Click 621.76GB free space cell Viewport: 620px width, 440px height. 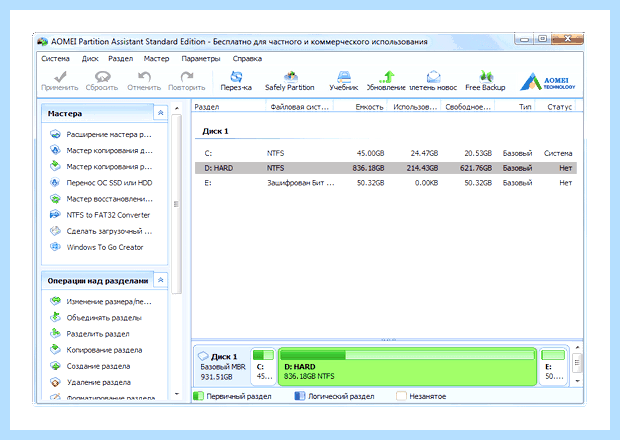[x=476, y=168]
